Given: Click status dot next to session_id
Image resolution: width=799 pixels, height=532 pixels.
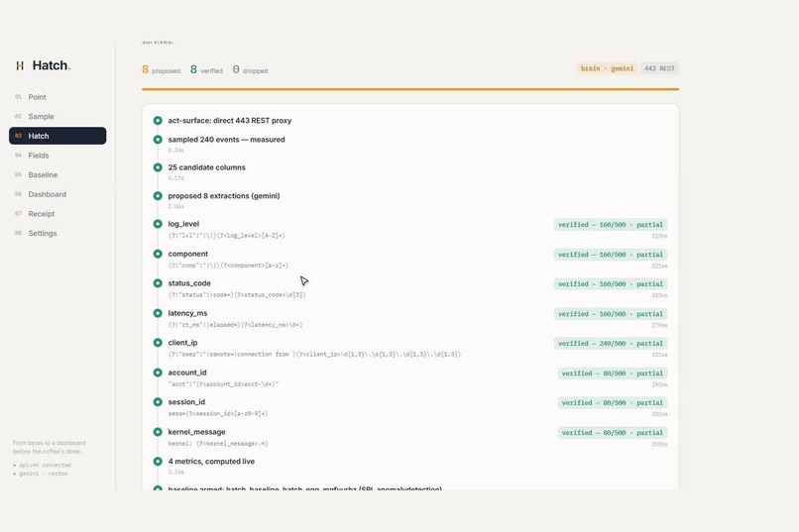Looking at the screenshot, I should tap(158, 402).
